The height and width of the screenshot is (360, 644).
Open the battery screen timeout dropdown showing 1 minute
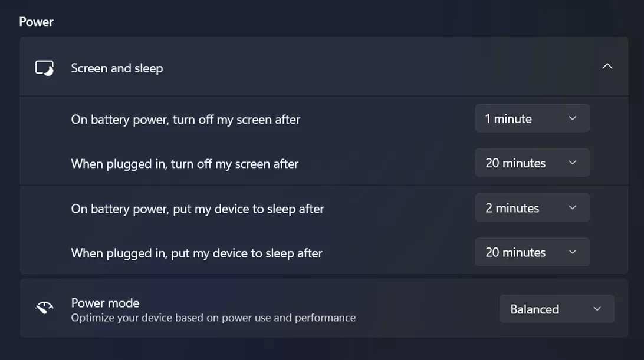coord(531,118)
